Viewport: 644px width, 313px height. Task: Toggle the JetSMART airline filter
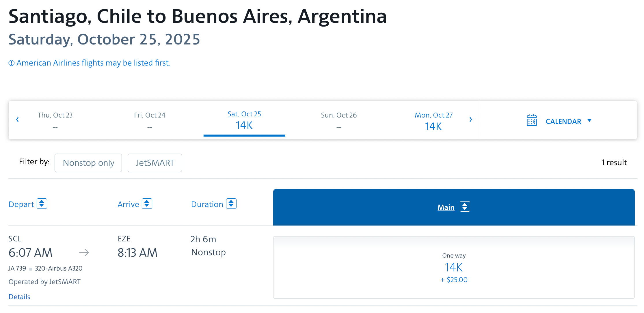click(x=155, y=163)
